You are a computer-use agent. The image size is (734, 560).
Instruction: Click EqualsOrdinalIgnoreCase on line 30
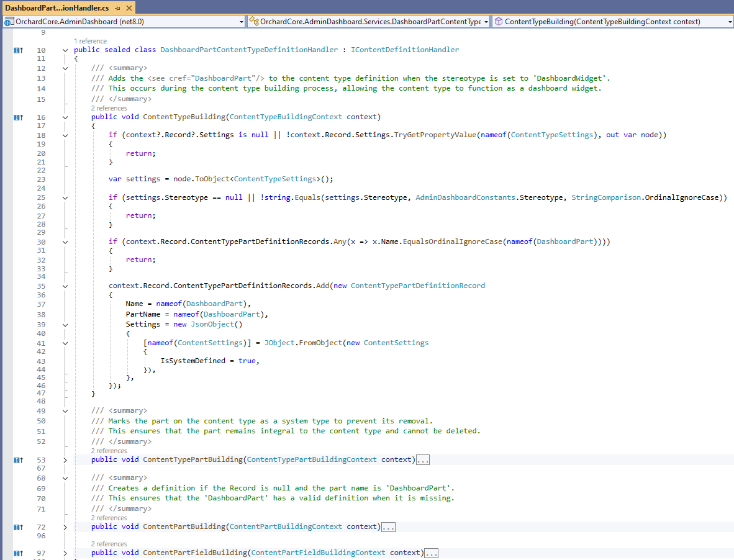tap(453, 242)
